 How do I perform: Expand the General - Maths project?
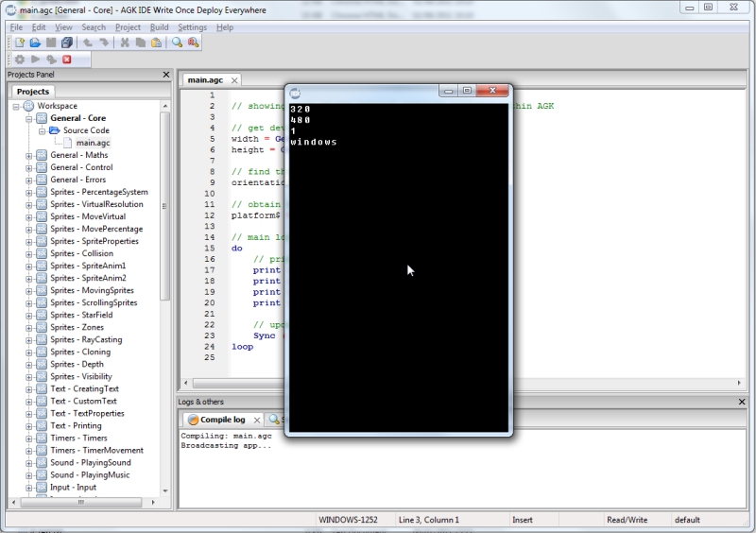tap(29, 155)
